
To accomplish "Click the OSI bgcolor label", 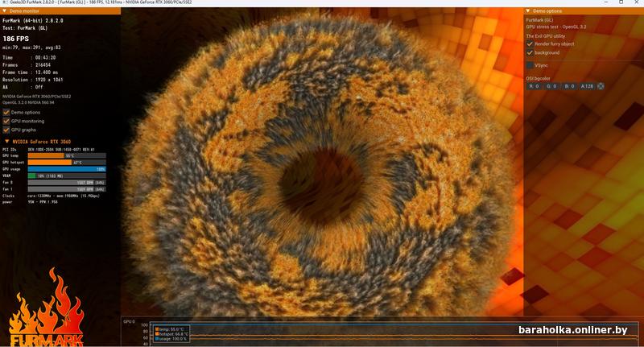I will (538, 78).
